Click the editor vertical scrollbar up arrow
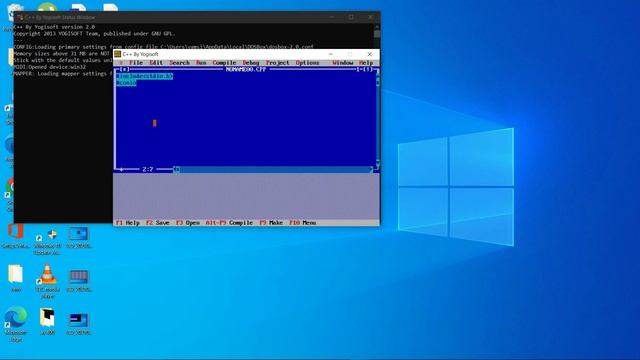The image size is (640, 360). (378, 76)
